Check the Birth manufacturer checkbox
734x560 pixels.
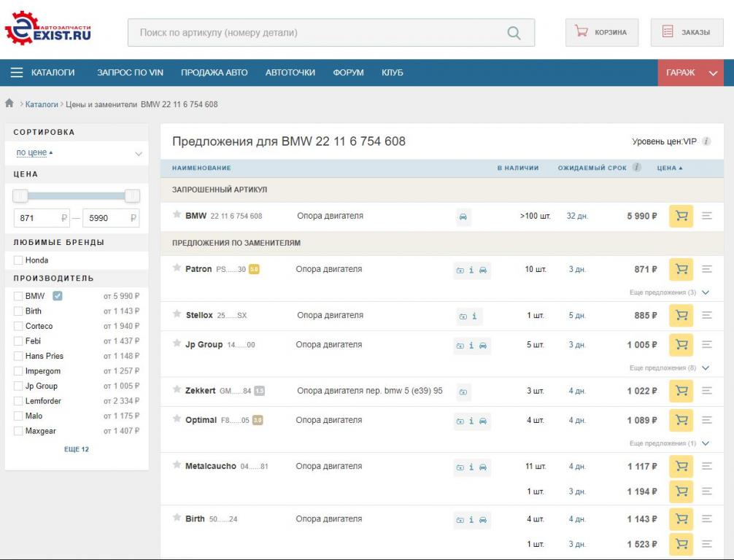(x=18, y=311)
